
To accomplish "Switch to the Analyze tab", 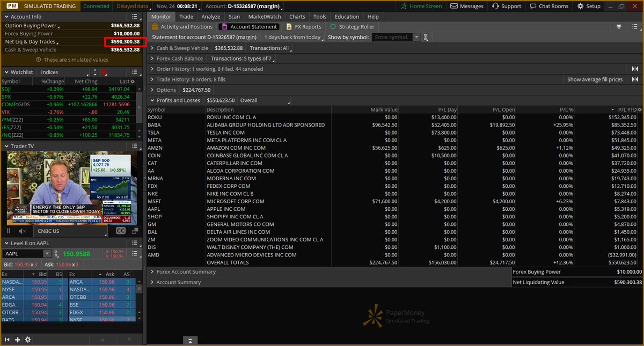I will tap(211, 17).
